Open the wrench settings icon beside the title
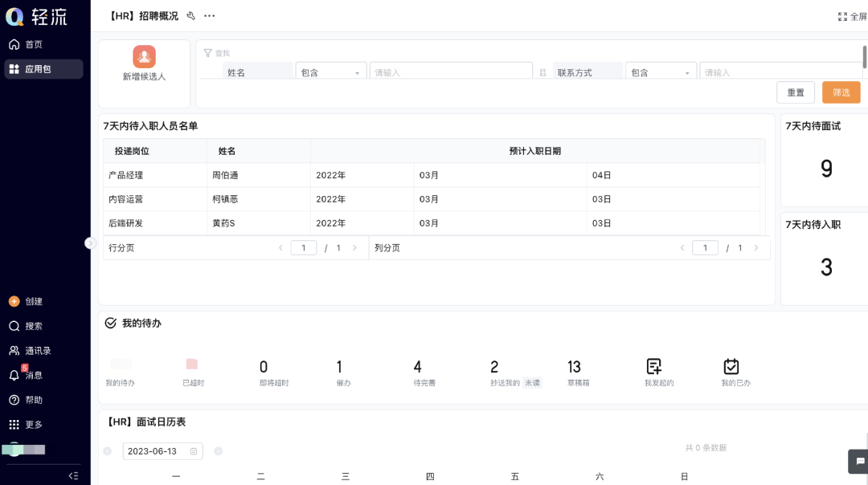 [190, 16]
